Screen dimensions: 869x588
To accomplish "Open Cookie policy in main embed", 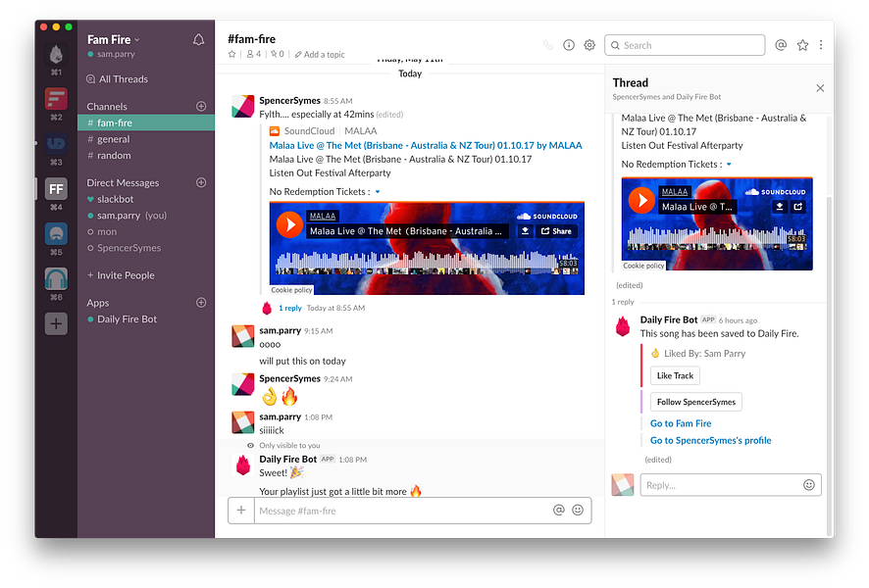I will pos(291,289).
